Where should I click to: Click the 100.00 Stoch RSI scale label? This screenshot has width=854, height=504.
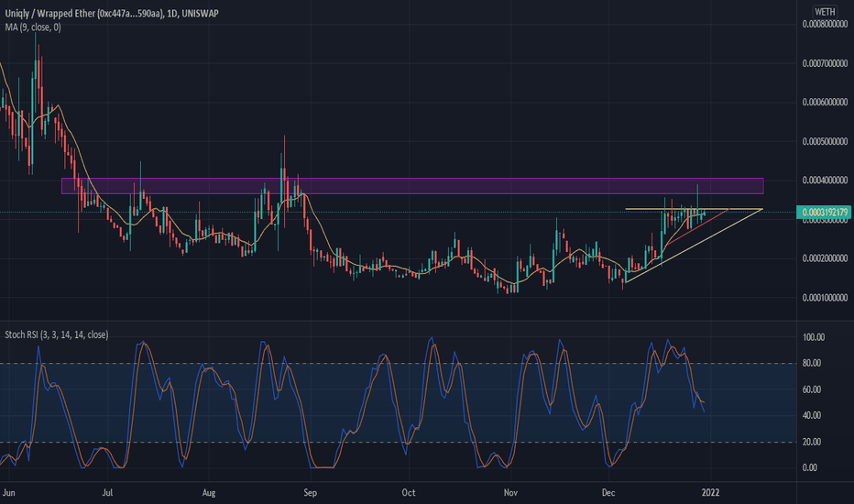click(813, 337)
